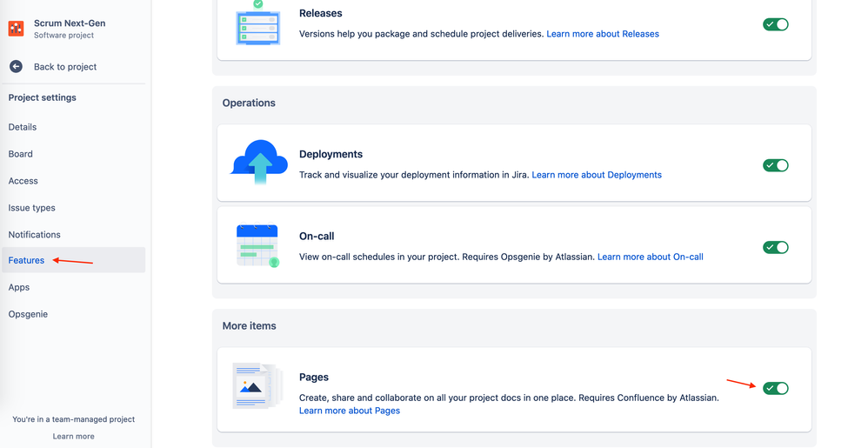
Task: Click the Deployments card title
Action: click(331, 154)
